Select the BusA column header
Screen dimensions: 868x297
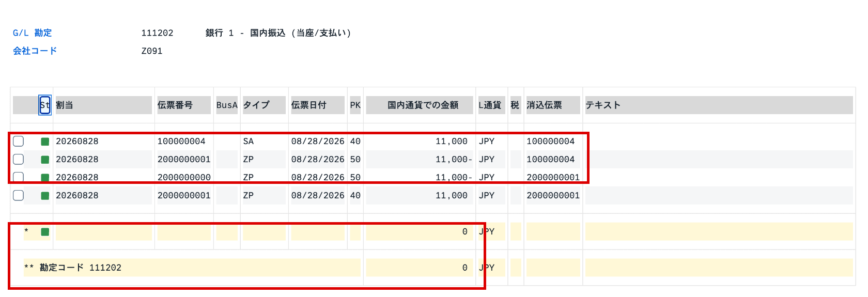[x=227, y=105]
